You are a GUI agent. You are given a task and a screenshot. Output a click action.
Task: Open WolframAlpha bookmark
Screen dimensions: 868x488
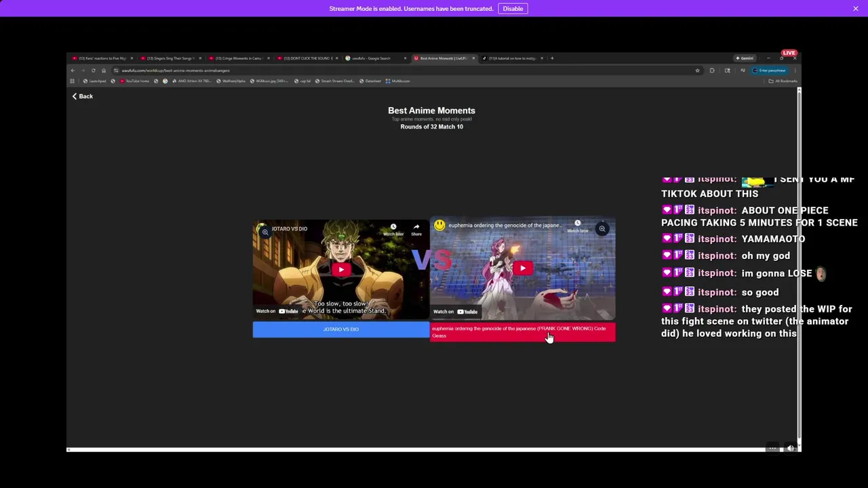click(231, 81)
